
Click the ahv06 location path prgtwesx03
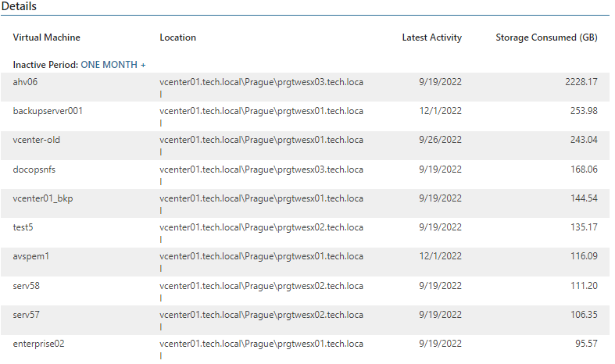point(261,87)
